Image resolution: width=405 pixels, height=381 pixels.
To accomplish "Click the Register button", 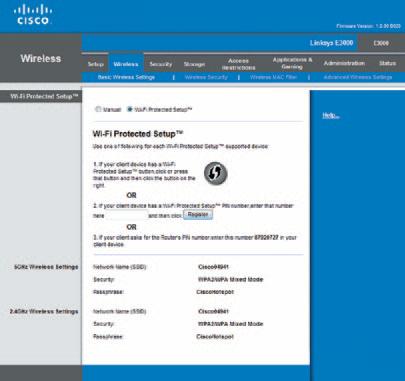I will [x=198, y=215].
